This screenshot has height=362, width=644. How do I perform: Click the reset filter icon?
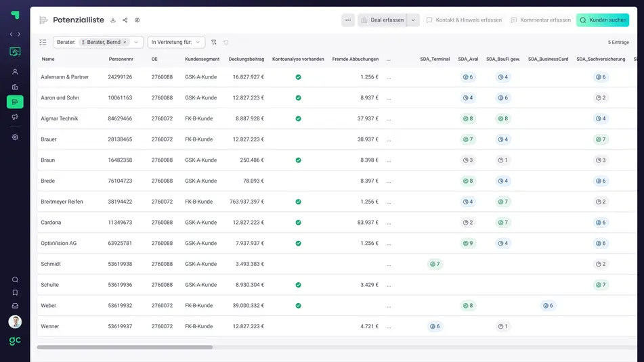(226, 42)
